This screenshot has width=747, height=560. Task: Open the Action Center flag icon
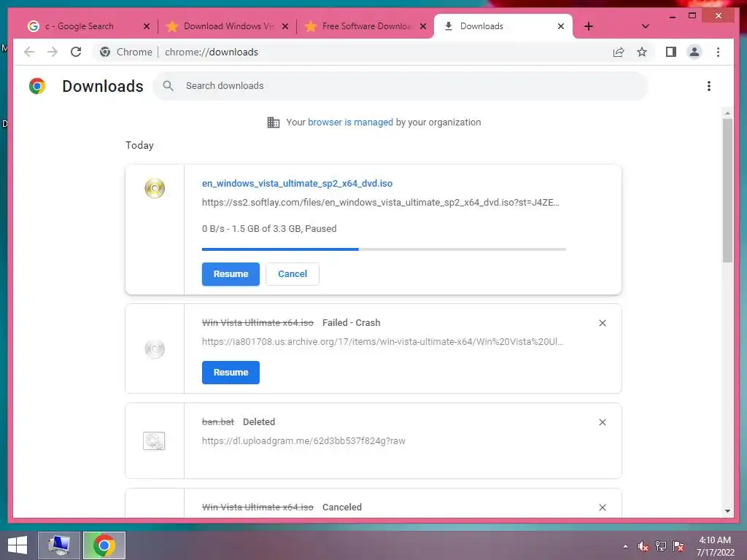(678, 546)
